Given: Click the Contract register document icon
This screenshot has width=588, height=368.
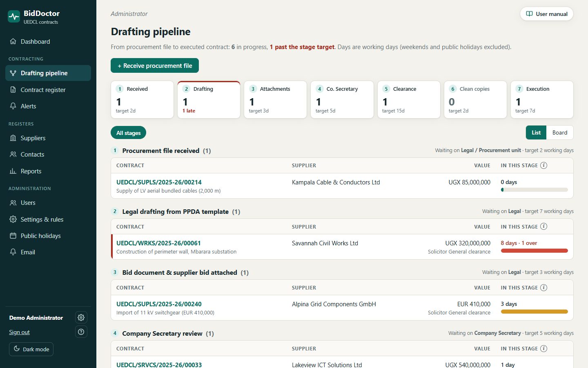Looking at the screenshot, I should (13, 90).
